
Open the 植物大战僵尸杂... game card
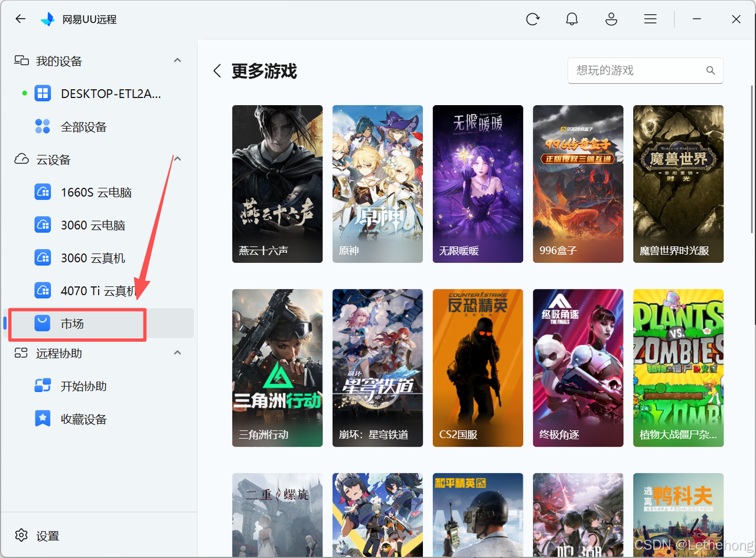[678, 368]
